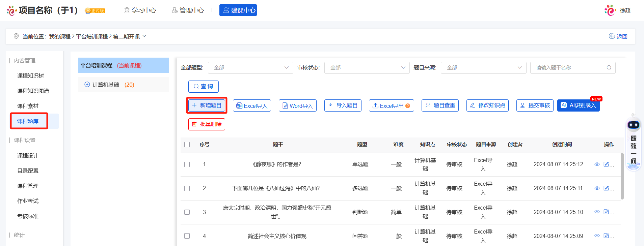
Task: Edit question 3 开元盛世 with the pencil icon
Action: [x=606, y=212]
